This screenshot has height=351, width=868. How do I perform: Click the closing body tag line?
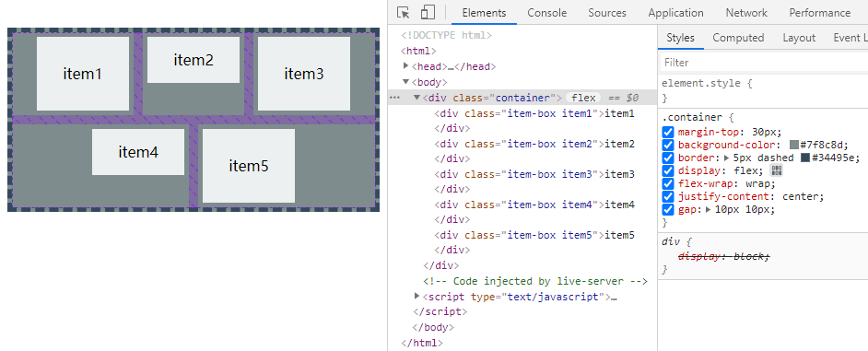[433, 327]
